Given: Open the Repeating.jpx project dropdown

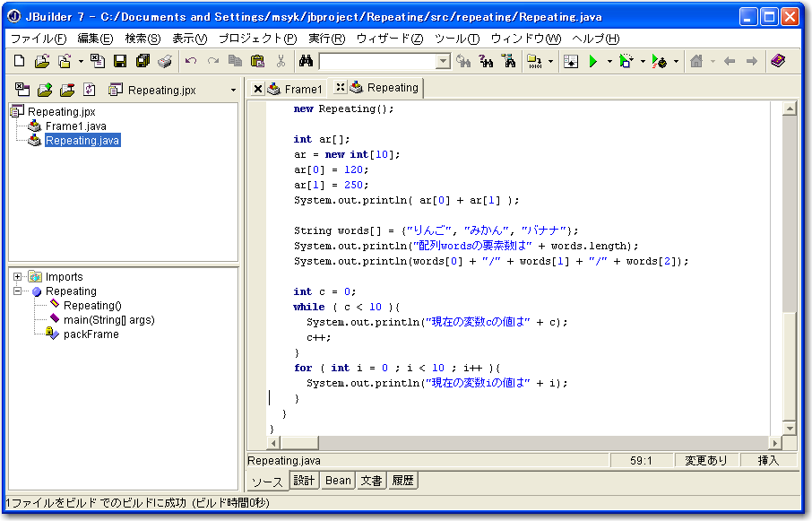Looking at the screenshot, I should point(233,90).
